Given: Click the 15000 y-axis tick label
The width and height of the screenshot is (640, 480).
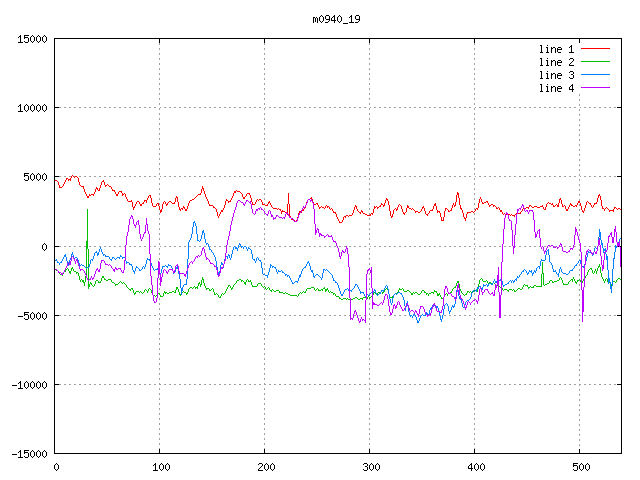Looking at the screenshot, I should coord(32,39).
